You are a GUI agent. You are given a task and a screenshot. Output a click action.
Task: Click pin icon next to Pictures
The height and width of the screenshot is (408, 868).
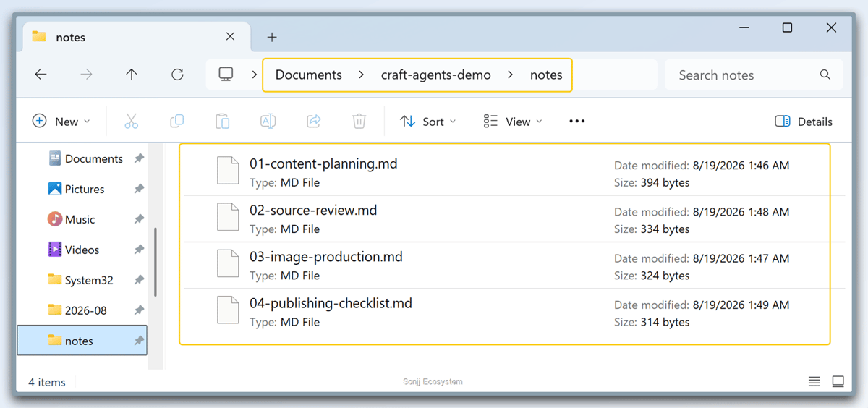tap(139, 189)
